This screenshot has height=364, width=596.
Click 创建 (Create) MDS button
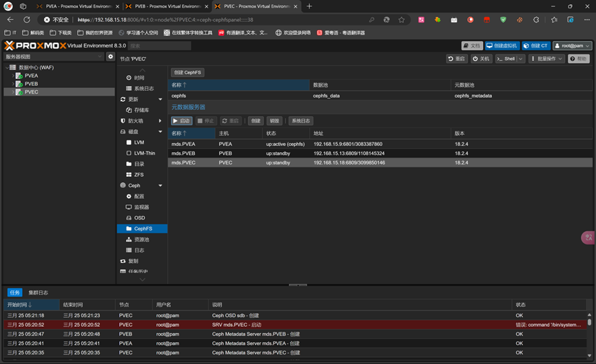click(x=256, y=120)
